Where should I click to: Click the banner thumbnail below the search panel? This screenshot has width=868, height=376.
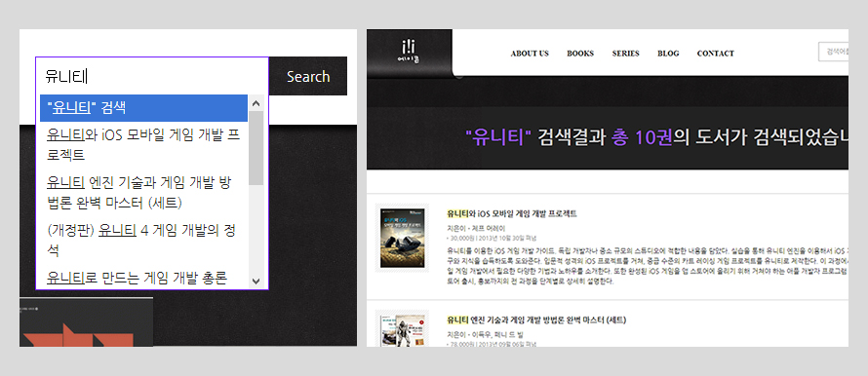pyautogui.click(x=86, y=322)
